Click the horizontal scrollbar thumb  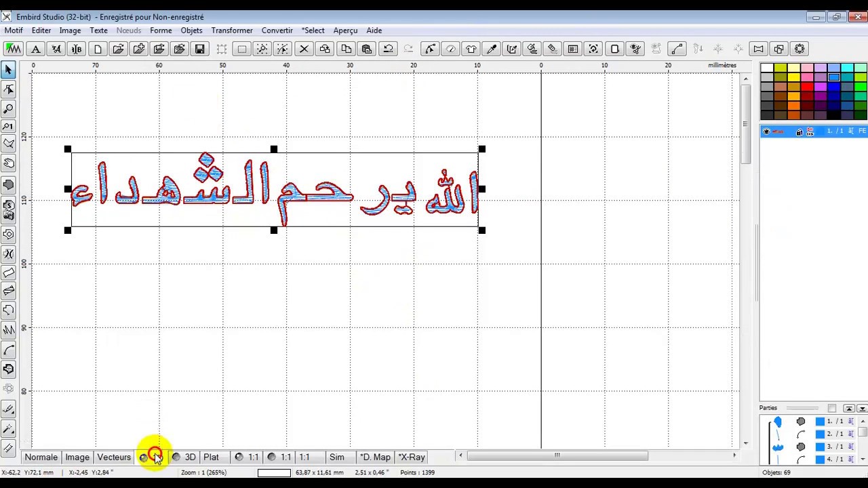(x=557, y=455)
